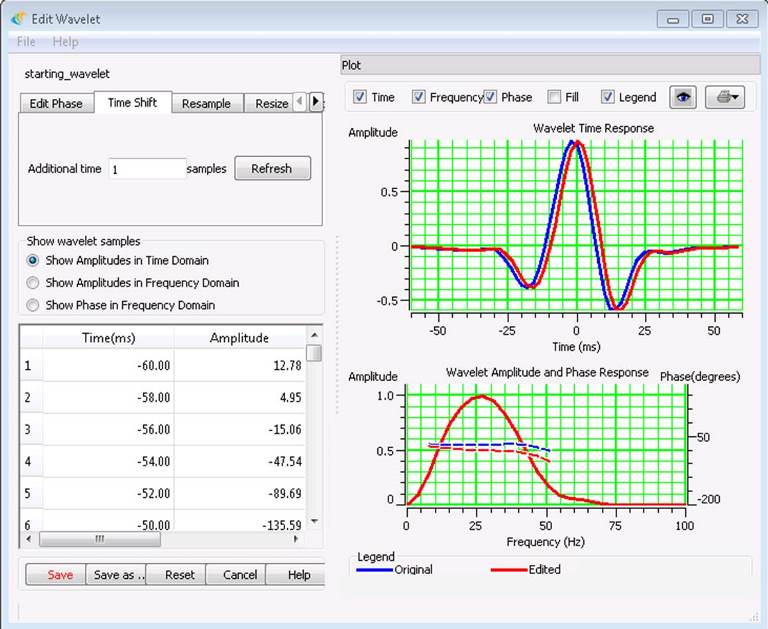768x629 pixels.
Task: Open the Help menu
Action: (x=66, y=42)
